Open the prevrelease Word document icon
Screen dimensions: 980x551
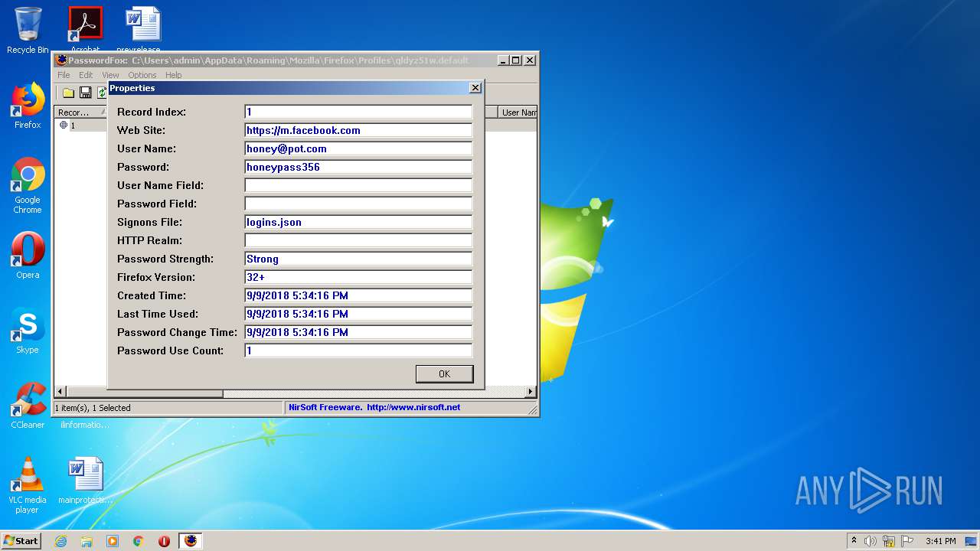coord(143,30)
